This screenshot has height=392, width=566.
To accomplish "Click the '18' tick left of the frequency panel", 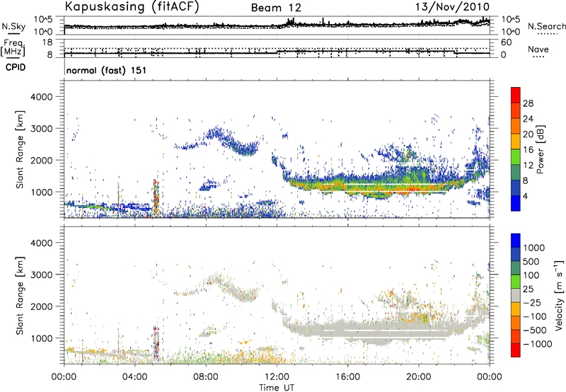I will click(x=47, y=42).
